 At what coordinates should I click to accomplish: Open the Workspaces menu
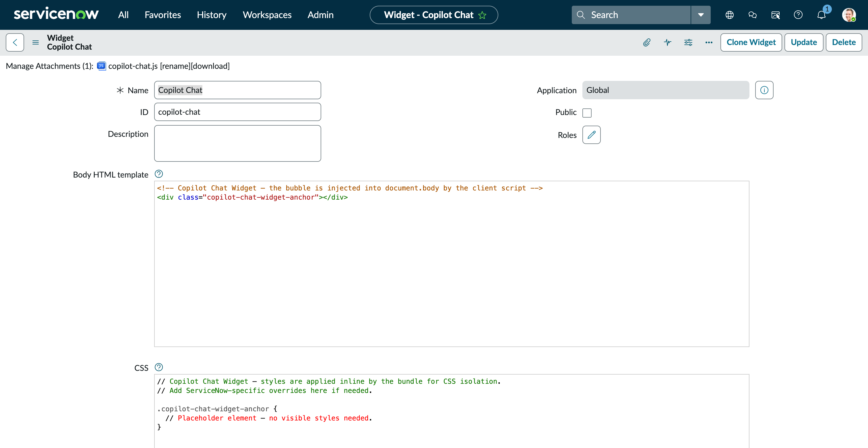(x=267, y=15)
